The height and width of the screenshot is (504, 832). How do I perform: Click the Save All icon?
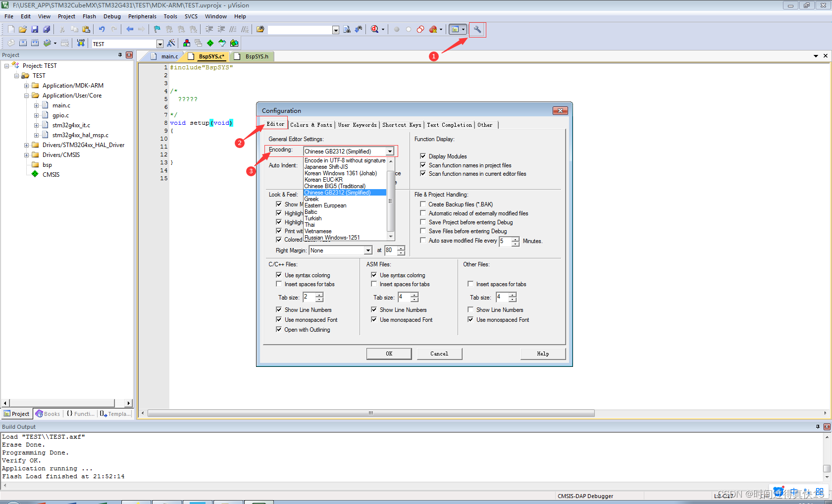tap(47, 29)
